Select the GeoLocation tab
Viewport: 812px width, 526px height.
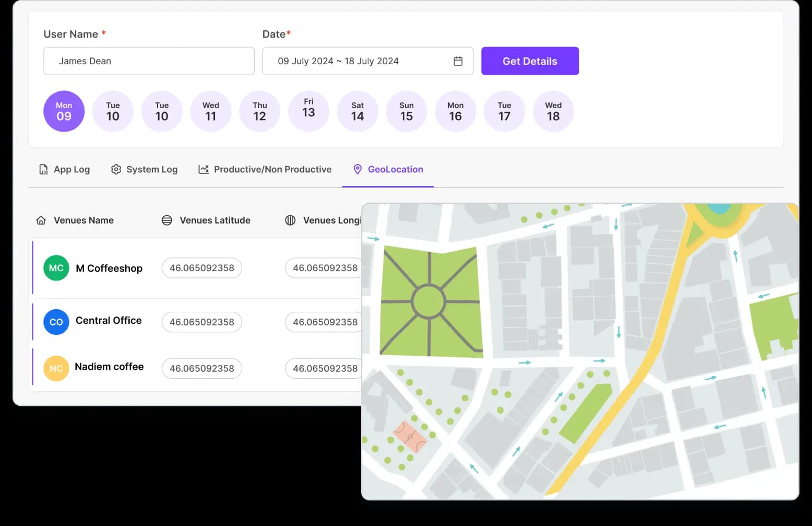coord(388,169)
